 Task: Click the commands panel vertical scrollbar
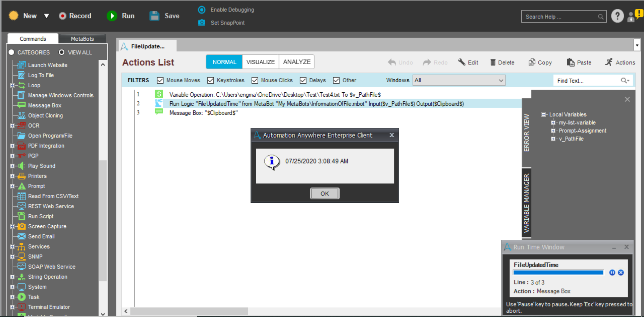pyautogui.click(x=103, y=221)
